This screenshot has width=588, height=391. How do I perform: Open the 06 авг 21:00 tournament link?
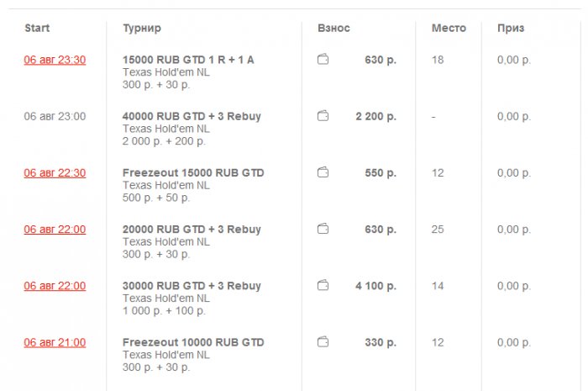click(x=55, y=342)
